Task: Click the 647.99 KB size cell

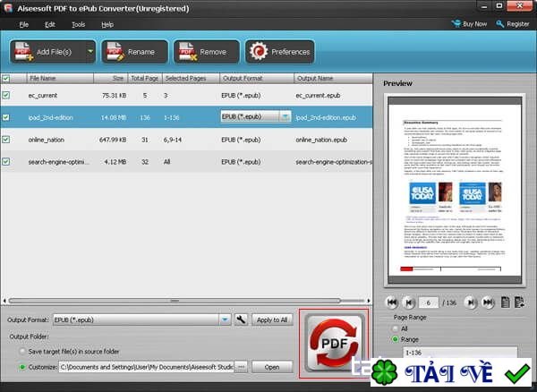Action: pyautogui.click(x=113, y=140)
